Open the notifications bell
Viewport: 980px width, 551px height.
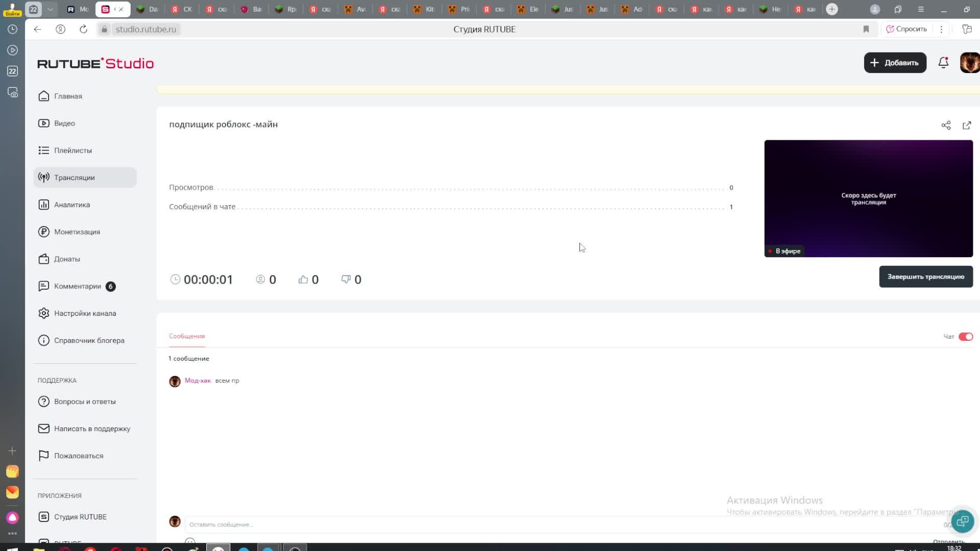pos(943,63)
